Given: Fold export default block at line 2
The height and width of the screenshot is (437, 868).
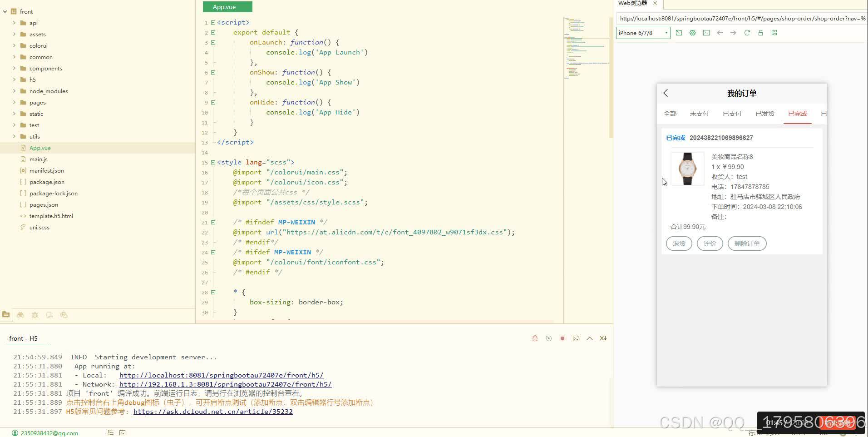Looking at the screenshot, I should pyautogui.click(x=213, y=32).
